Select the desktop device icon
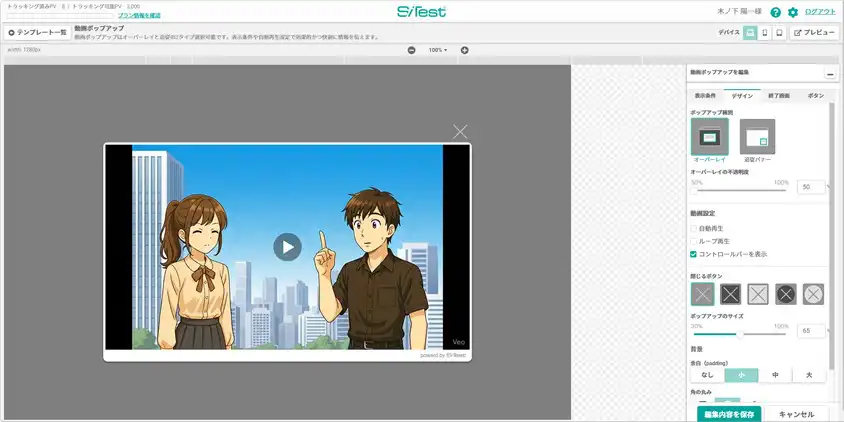844x422 pixels. [750, 33]
